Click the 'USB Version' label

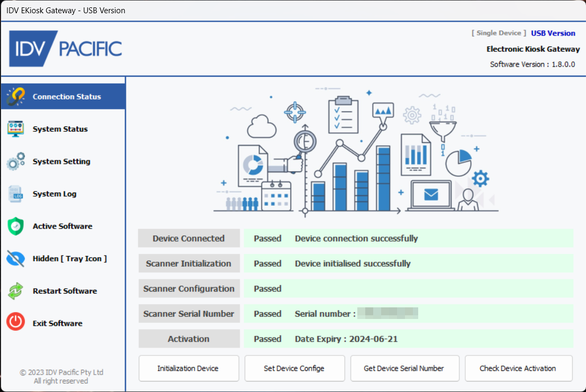tap(553, 33)
